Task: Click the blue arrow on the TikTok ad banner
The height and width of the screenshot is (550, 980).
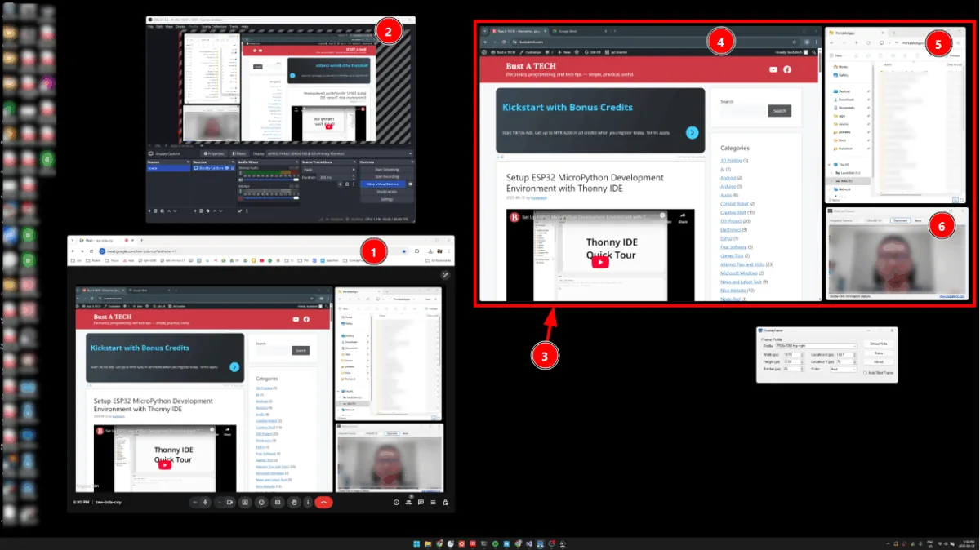Action: click(692, 132)
